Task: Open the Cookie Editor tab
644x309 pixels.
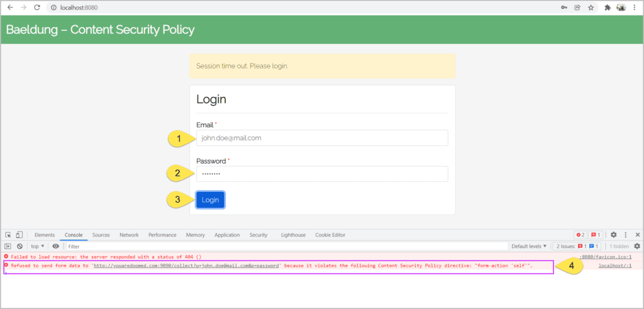Action: pyautogui.click(x=330, y=235)
